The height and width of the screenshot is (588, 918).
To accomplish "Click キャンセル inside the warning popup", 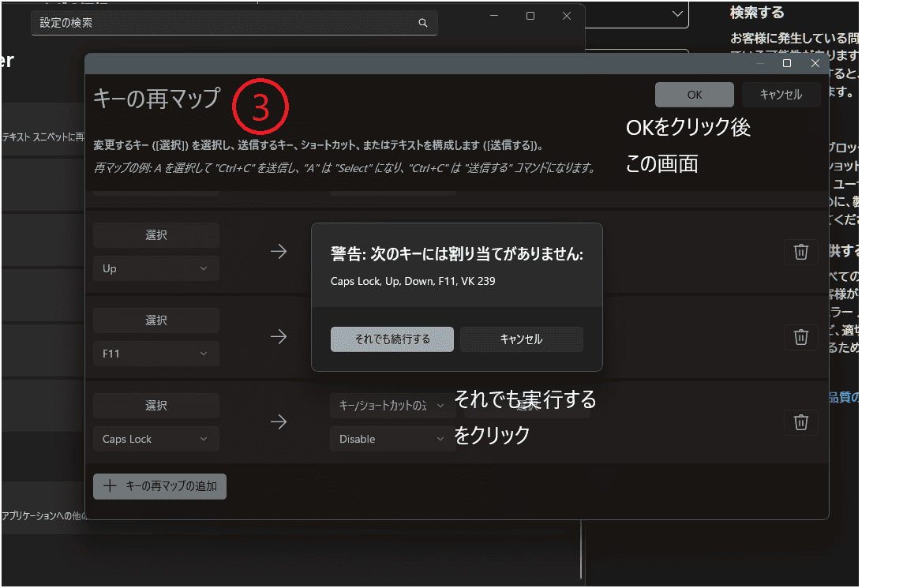I will 521,339.
